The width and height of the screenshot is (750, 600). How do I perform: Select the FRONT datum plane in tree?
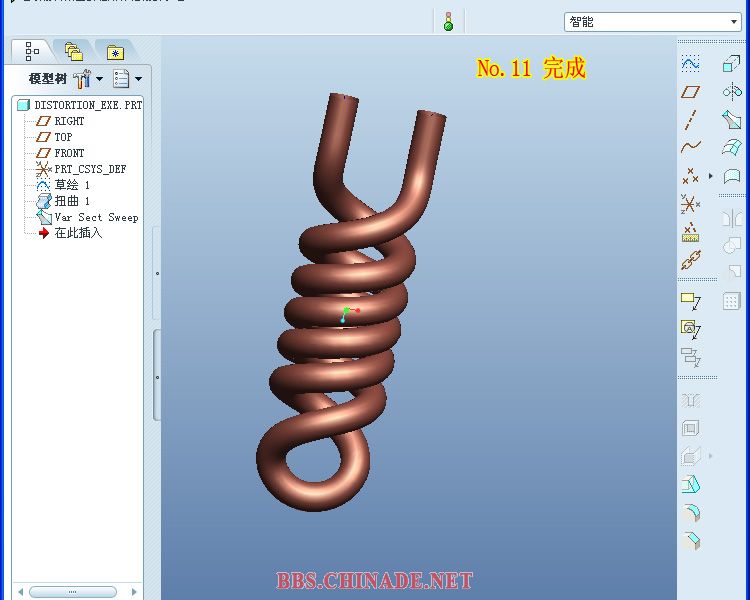[69, 153]
